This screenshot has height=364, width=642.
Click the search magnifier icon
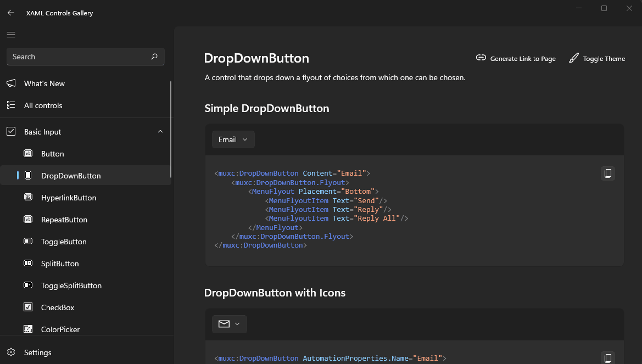pos(154,57)
